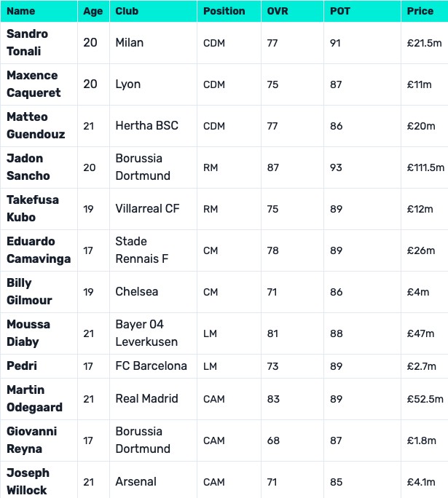This screenshot has height=498, width=448.
Task: Select the FC Barcelona club cell
Action: 151,366
